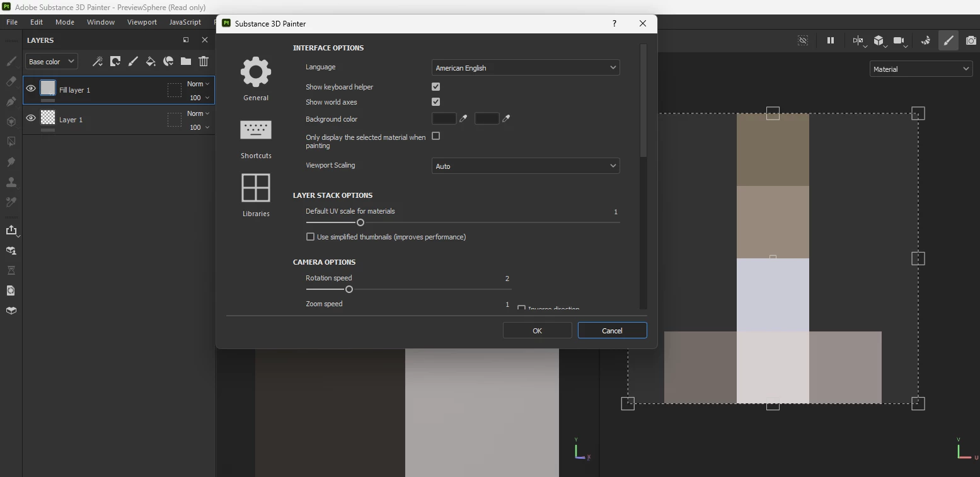Click the hourglass icon in left toolbar
Image resolution: width=980 pixels, height=477 pixels.
pyautogui.click(x=11, y=270)
